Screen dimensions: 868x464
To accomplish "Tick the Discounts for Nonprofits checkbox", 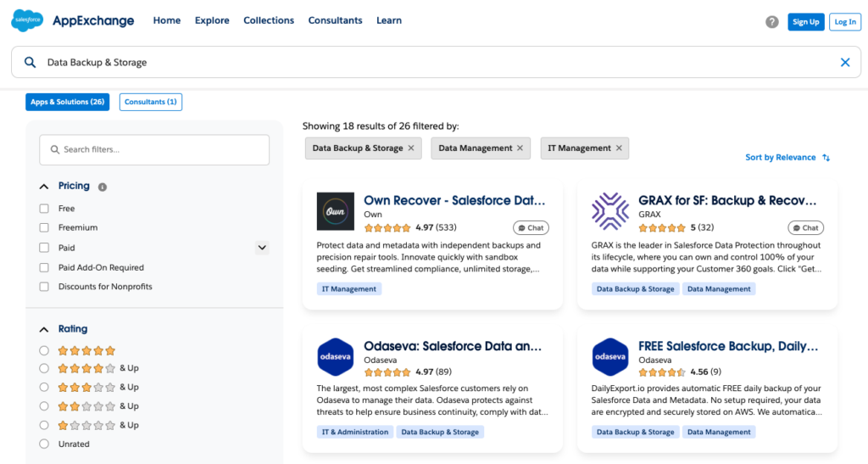I will tap(44, 287).
